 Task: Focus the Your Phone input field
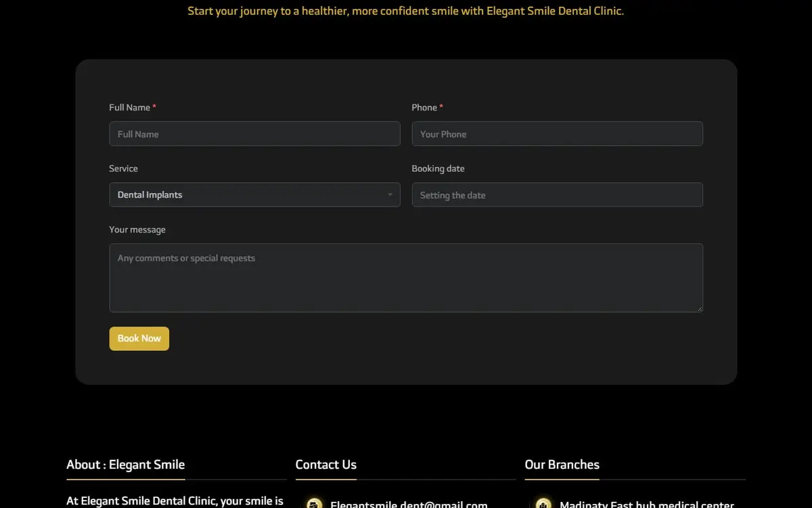(557, 133)
